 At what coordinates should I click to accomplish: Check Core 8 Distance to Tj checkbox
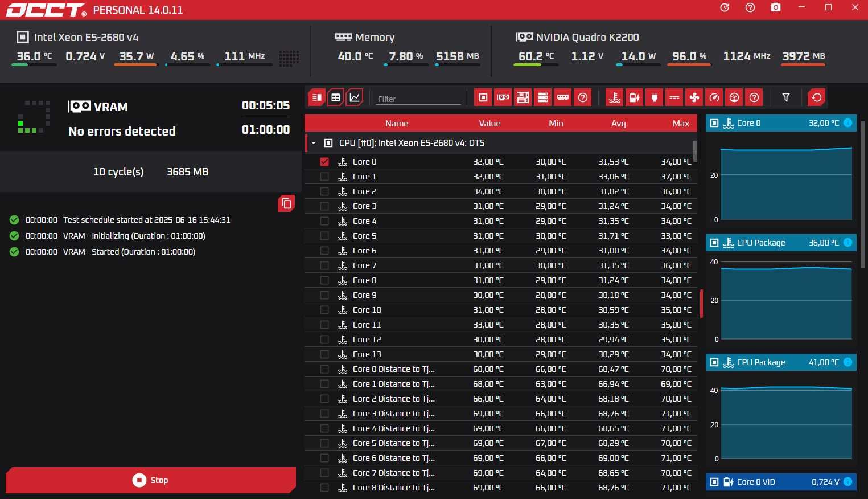[324, 488]
